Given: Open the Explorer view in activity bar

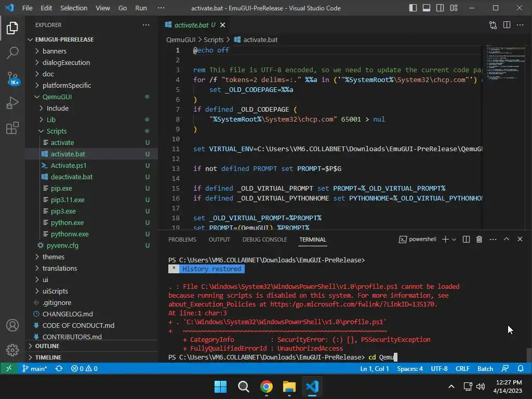Looking at the screenshot, I should 12,28.
